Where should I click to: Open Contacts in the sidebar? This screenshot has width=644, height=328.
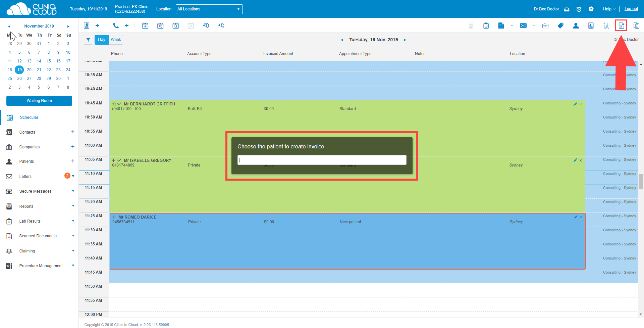pyautogui.click(x=27, y=132)
